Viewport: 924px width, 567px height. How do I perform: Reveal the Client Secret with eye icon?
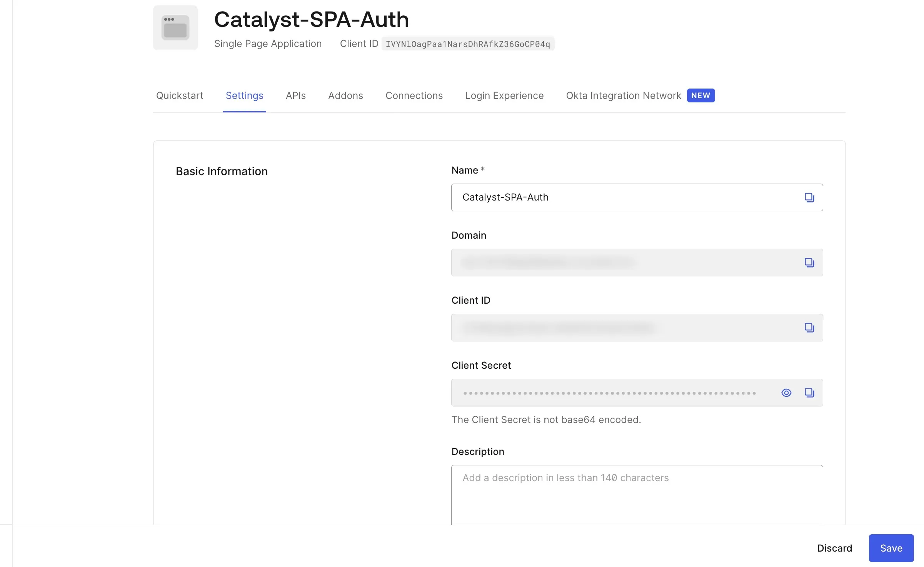pos(786,393)
